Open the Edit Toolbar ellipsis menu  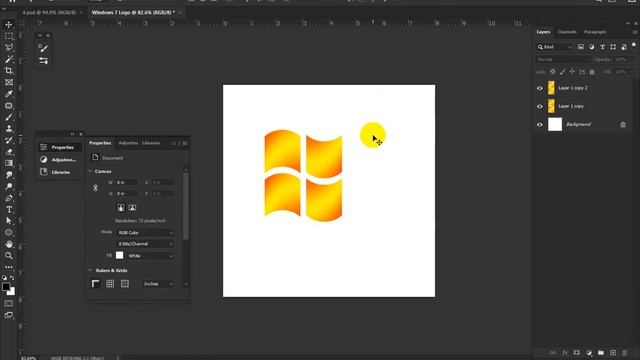[x=9, y=267]
